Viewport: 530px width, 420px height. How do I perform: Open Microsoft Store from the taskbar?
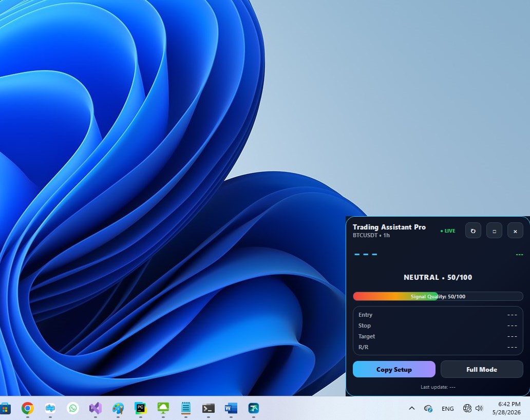coord(5,408)
